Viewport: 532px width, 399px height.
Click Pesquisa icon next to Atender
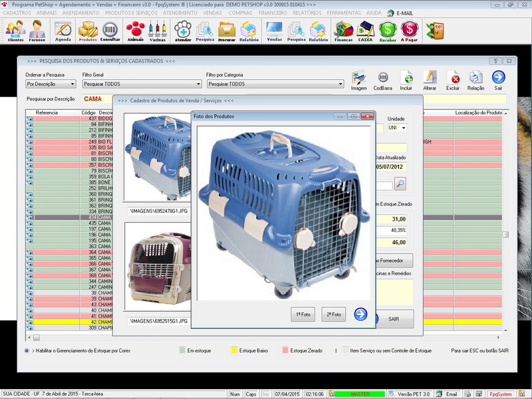(205, 31)
